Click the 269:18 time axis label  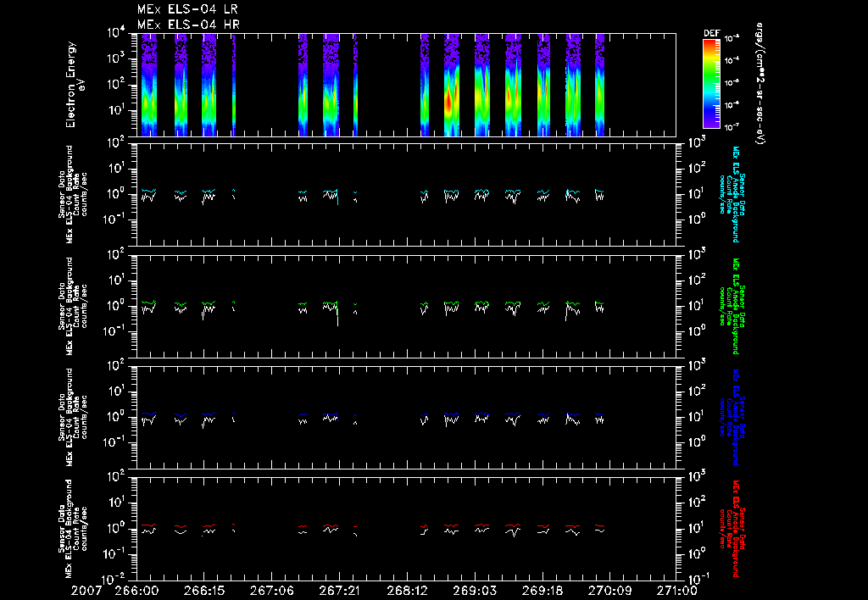pos(542,591)
